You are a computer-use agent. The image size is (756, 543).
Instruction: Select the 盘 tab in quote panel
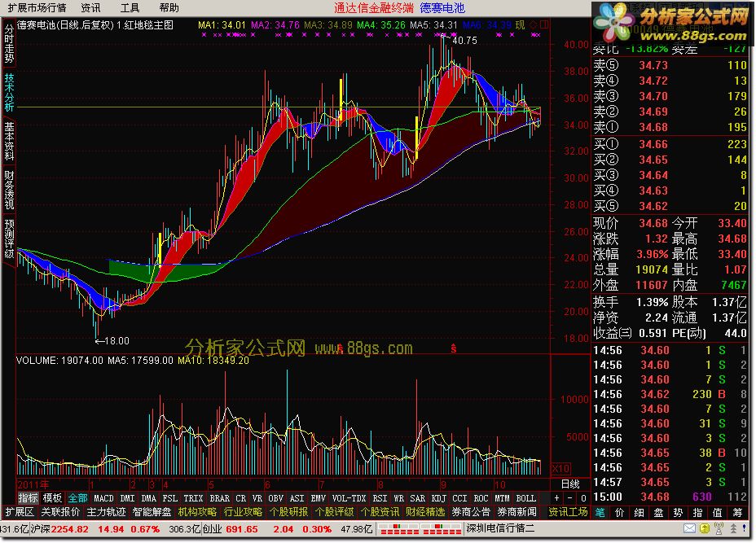tap(658, 513)
